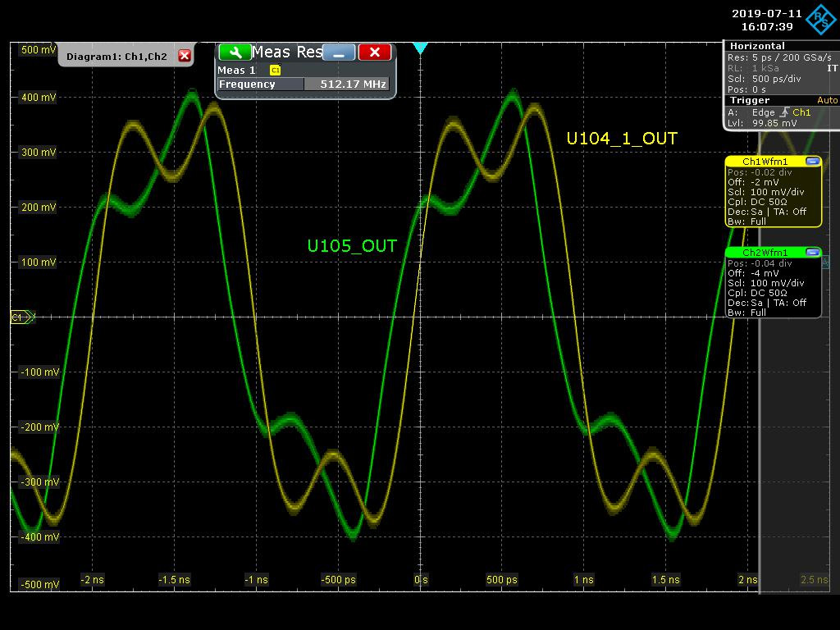Viewport: 840px width, 630px height.
Task: Click Ch1Wfm1 Scl: 100 mV/div scale
Action: pyautogui.click(x=765, y=192)
